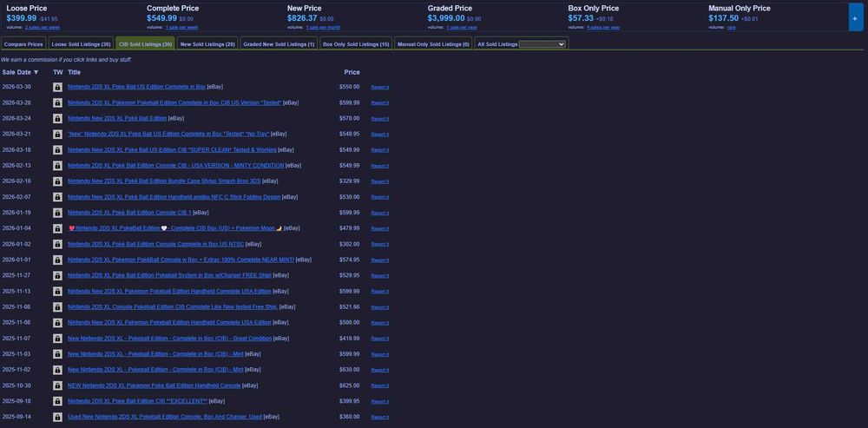
Task: Sort by the Sale Date column header
Action: point(21,73)
